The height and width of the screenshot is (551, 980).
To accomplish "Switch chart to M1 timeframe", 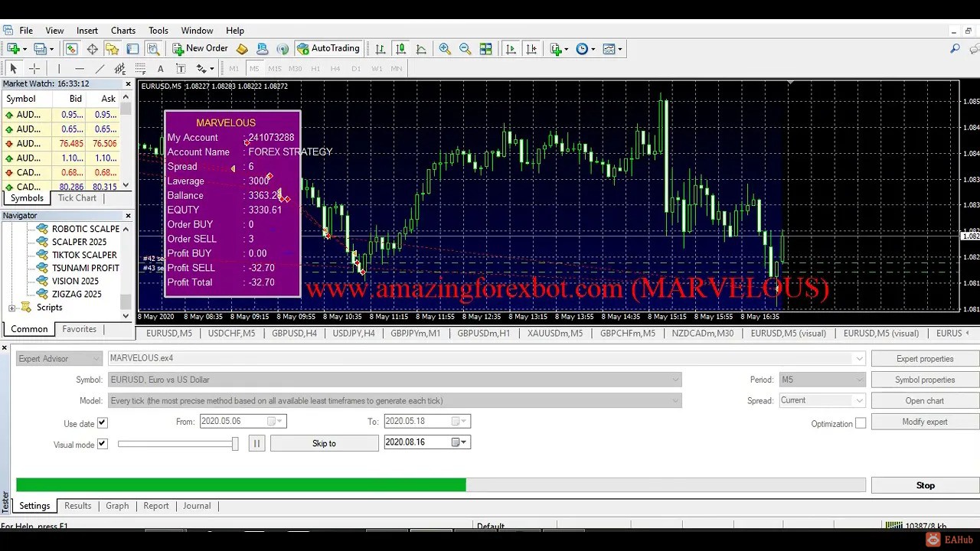I will (x=234, y=69).
